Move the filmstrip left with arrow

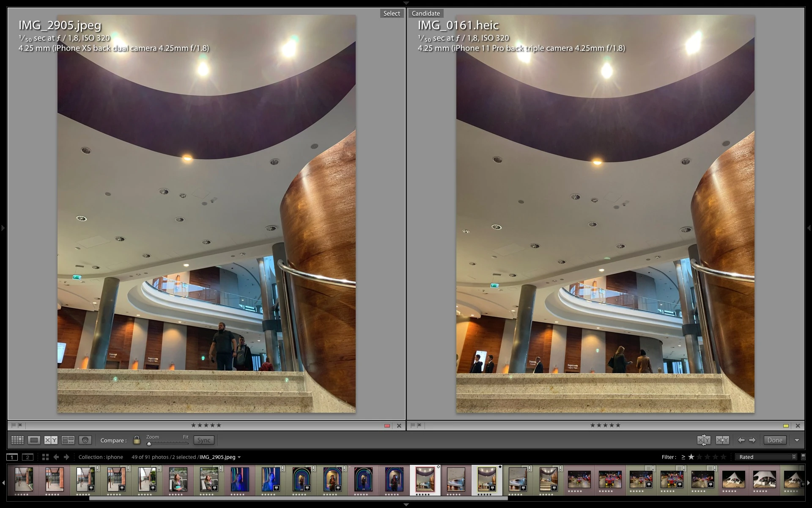(x=3, y=483)
